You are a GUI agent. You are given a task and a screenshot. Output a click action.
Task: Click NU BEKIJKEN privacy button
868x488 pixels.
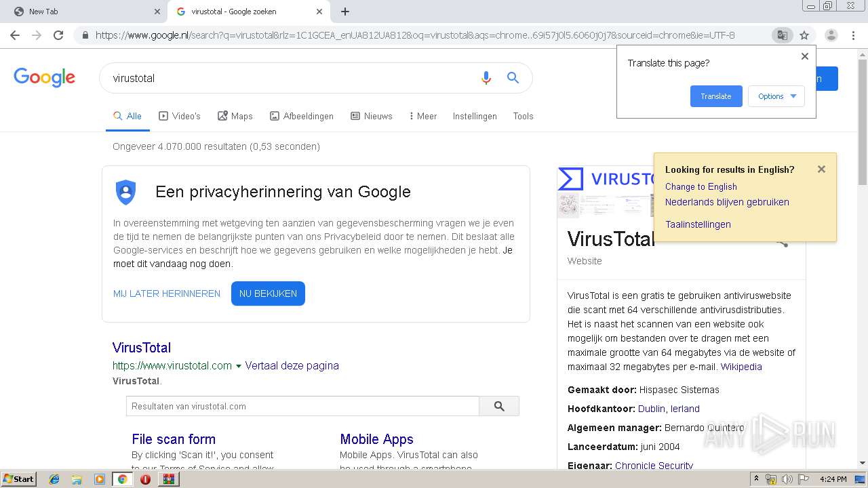point(268,293)
